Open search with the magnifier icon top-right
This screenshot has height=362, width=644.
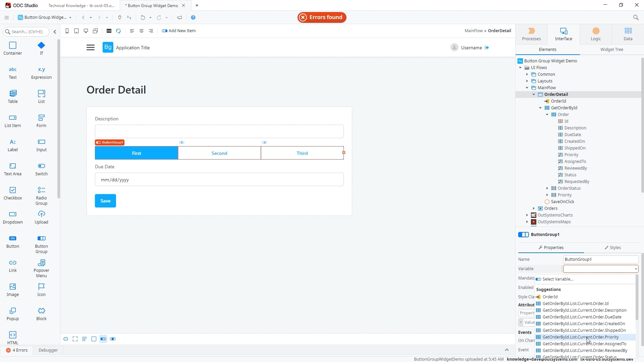pos(636,17)
